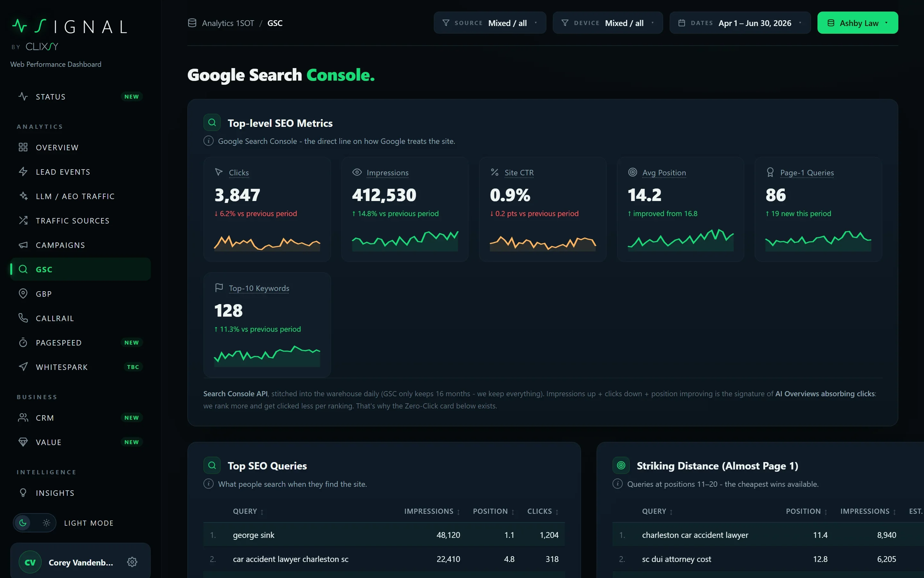Screen dimensions: 924x578
Task: Click the Clicks cursor icon on metric card
Action: [219, 172]
